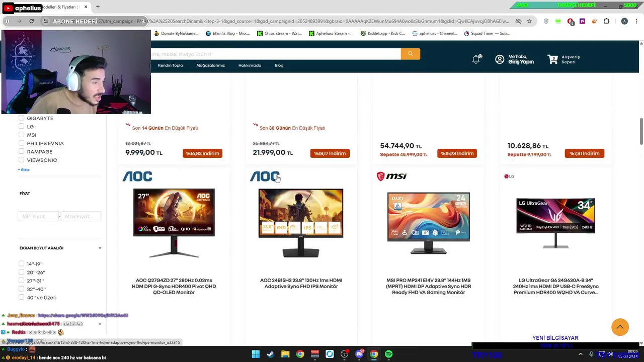Open Windows Start menu
644x362 pixels.
coord(256,354)
